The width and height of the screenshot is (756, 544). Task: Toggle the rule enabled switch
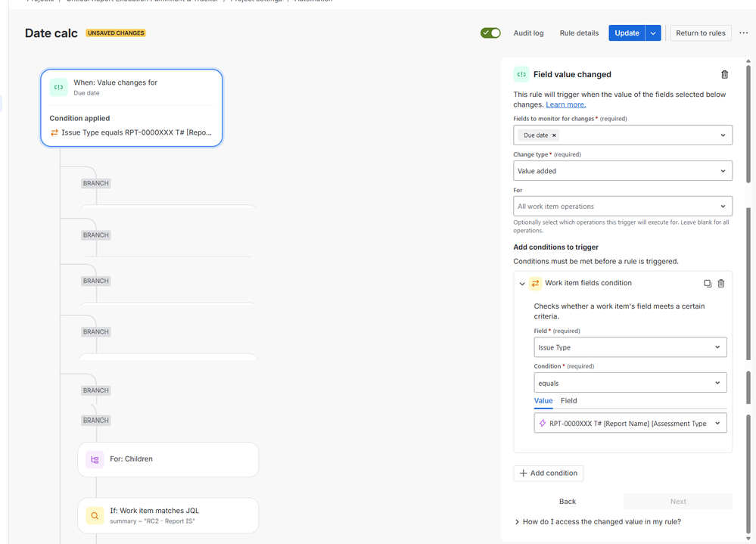(490, 33)
